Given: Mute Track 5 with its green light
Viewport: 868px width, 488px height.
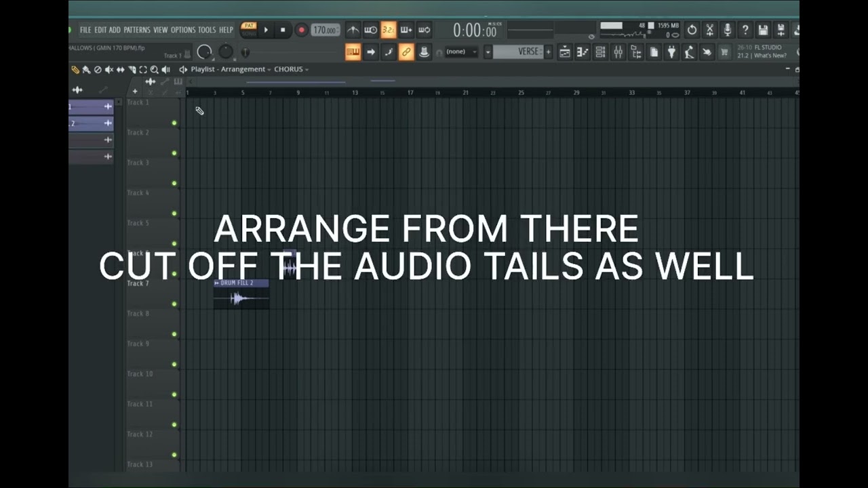Looking at the screenshot, I should point(174,243).
